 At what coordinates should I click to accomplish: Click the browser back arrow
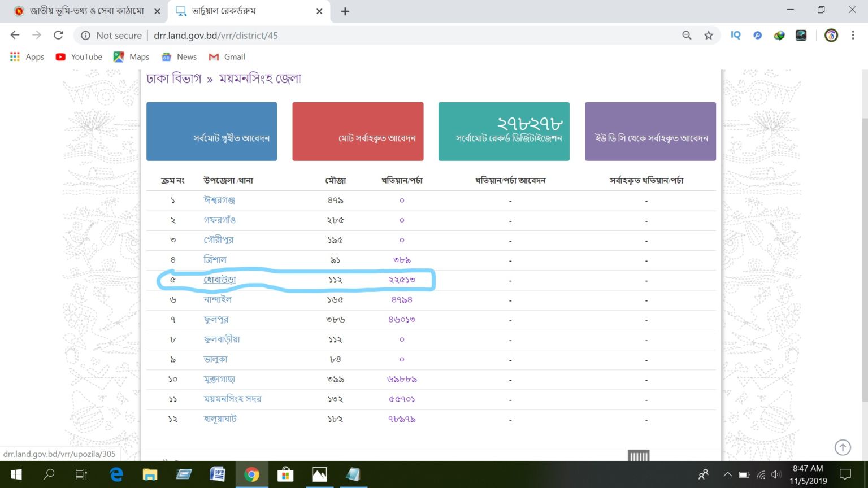point(15,35)
